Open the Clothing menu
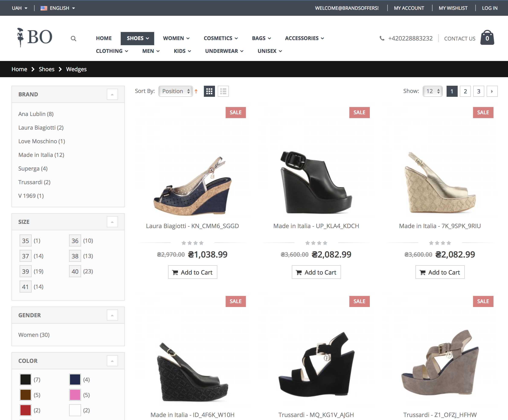The height and width of the screenshot is (420, 508). click(112, 51)
